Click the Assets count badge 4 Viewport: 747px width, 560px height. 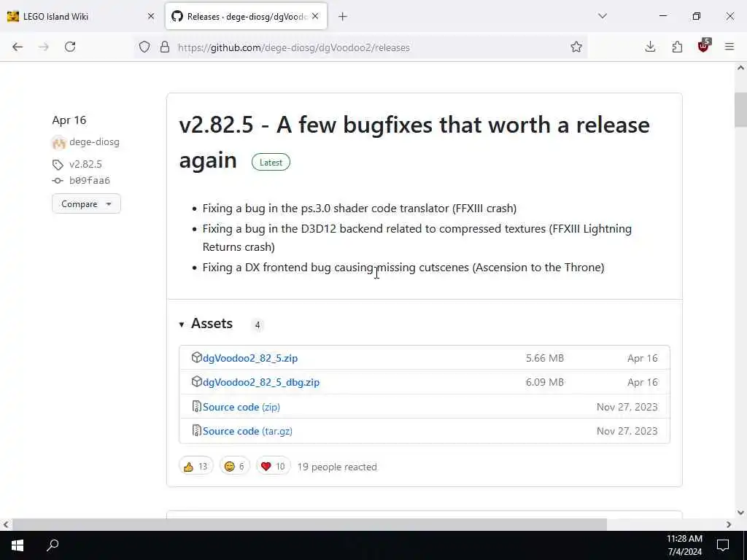click(x=258, y=325)
